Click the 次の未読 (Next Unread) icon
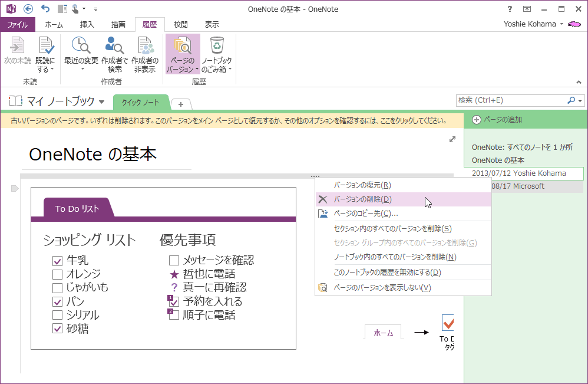This screenshot has width=588, height=384. 17,45
